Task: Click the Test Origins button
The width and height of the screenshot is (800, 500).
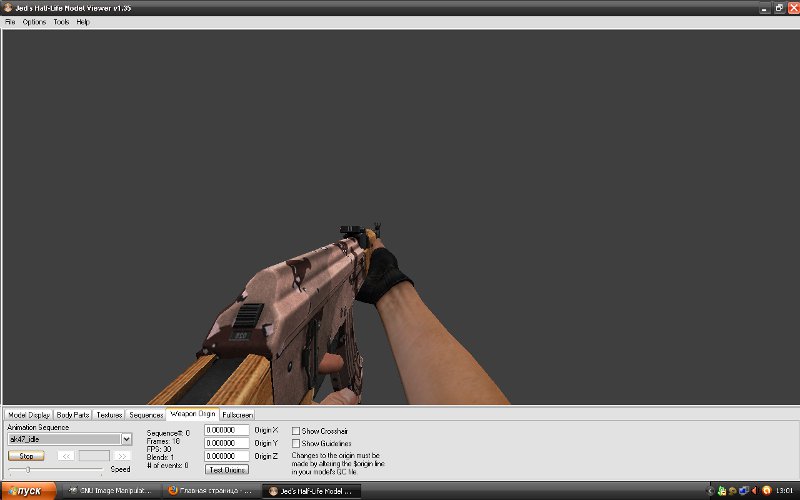Action: click(227, 469)
